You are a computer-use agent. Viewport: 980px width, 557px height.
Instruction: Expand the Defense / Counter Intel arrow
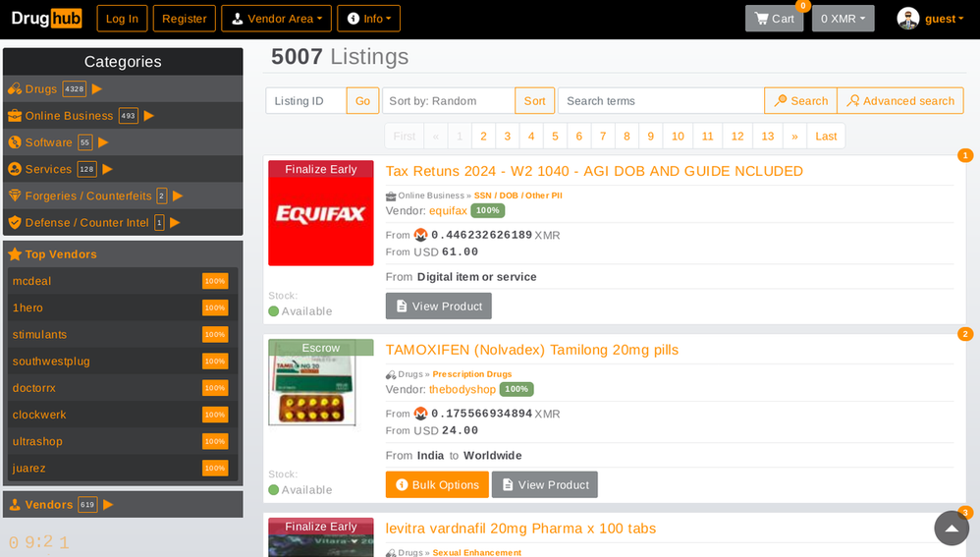point(175,223)
